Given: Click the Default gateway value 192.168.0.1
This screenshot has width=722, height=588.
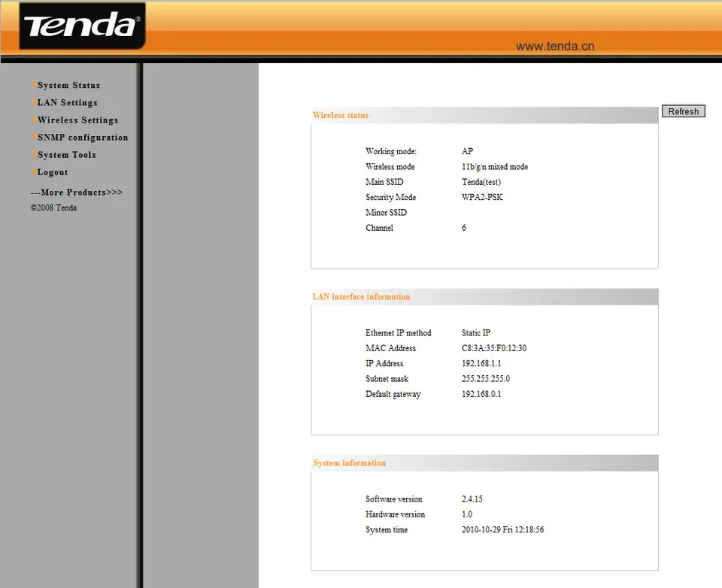Looking at the screenshot, I should [x=481, y=394].
